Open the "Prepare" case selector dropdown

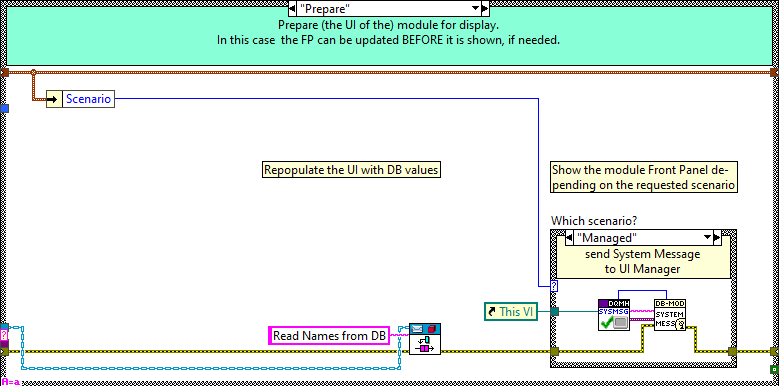pyautogui.click(x=475, y=8)
